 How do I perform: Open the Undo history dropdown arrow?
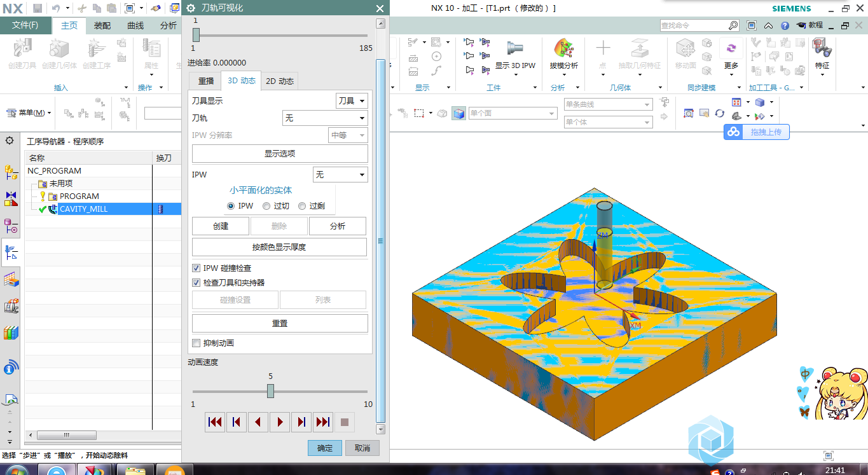click(67, 9)
